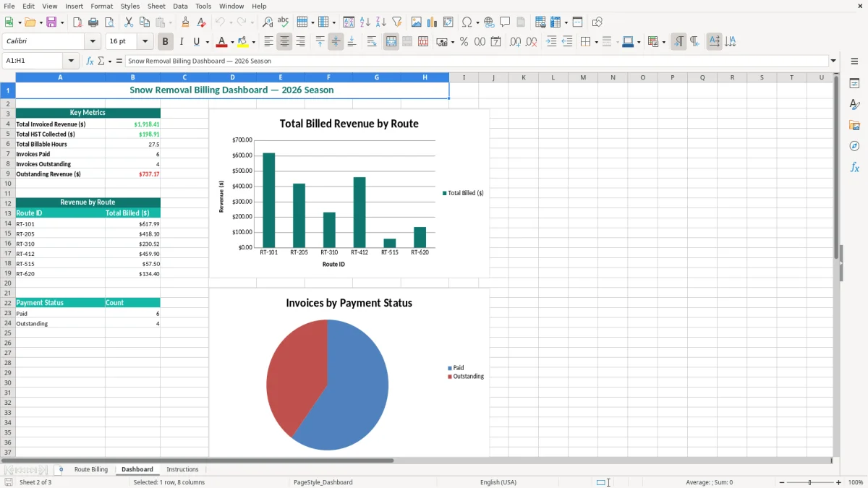
Task: Toggle Bold formatting button
Action: [x=165, y=42]
